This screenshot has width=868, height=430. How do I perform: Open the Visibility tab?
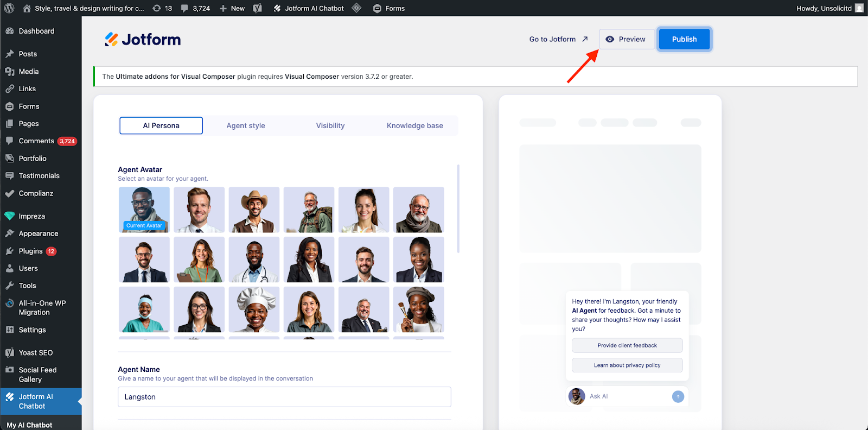[330, 125]
